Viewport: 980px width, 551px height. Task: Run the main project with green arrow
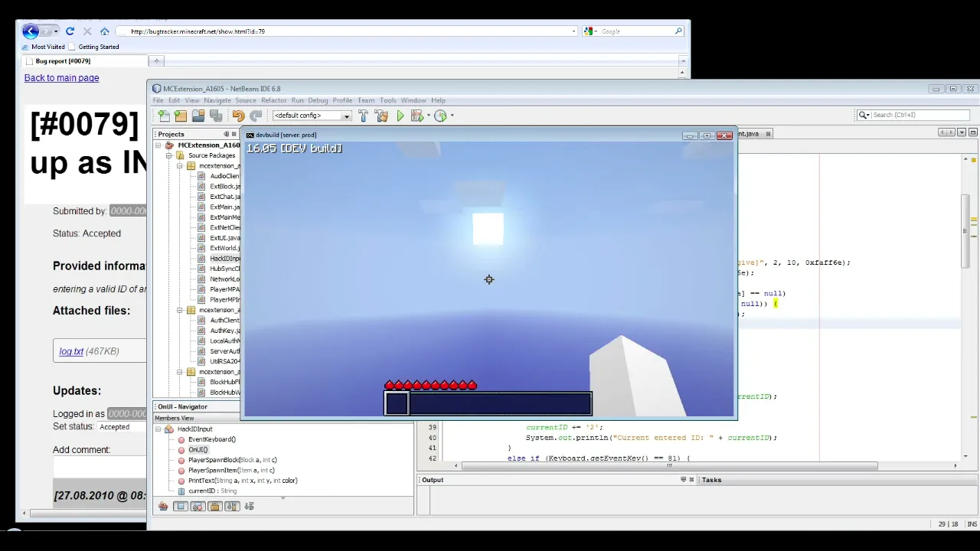coord(400,116)
